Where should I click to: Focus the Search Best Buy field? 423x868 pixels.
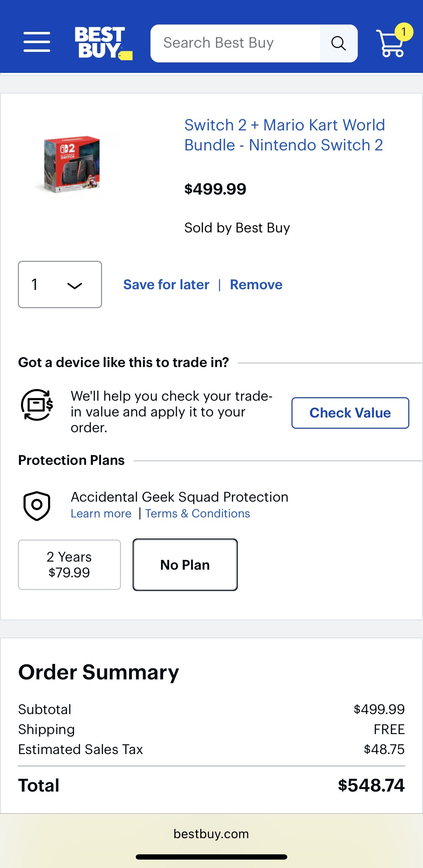coord(235,43)
